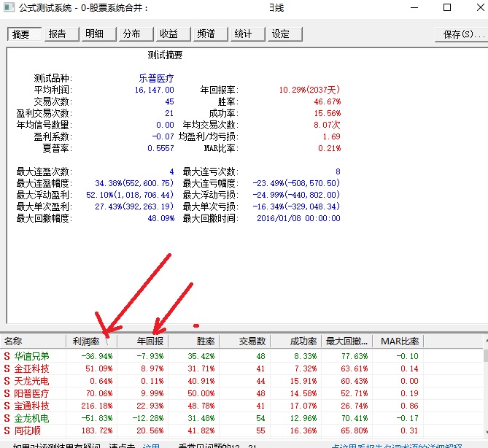Click the 夏普率 value 0.5557
This screenshot has height=448, width=488.
coord(160,148)
